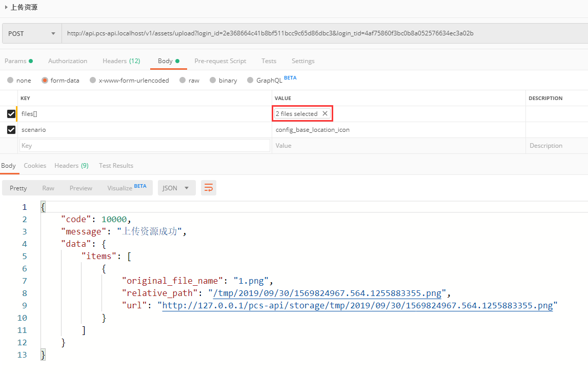Uncheck the files[] row checkbox
This screenshot has height=374, width=588.
pyautogui.click(x=11, y=114)
